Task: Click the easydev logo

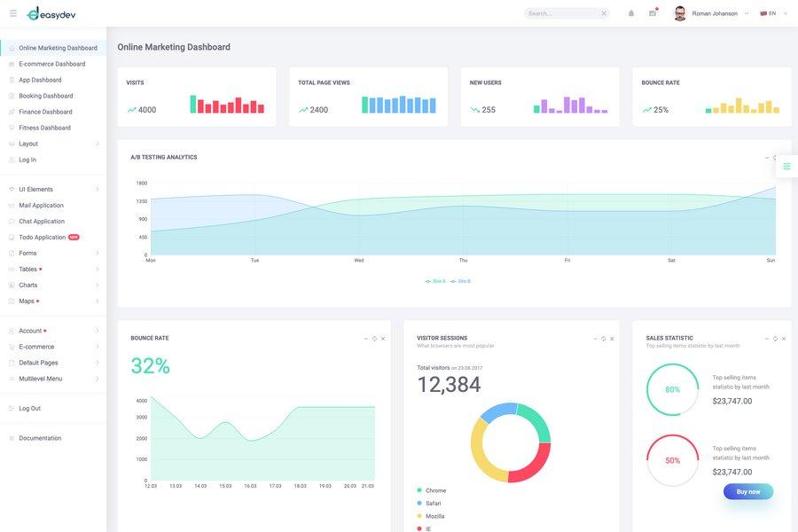Action: (x=51, y=12)
